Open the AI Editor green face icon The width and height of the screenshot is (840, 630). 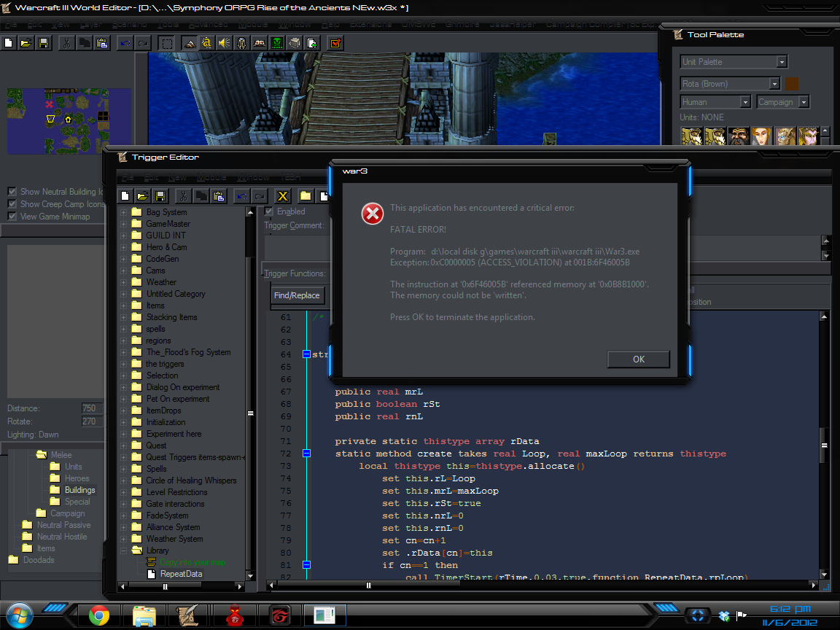coord(277,43)
